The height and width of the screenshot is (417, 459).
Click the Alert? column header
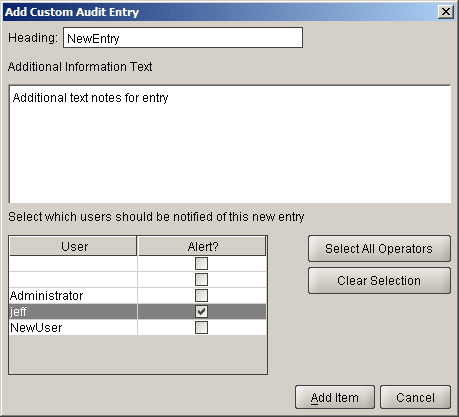click(x=202, y=246)
